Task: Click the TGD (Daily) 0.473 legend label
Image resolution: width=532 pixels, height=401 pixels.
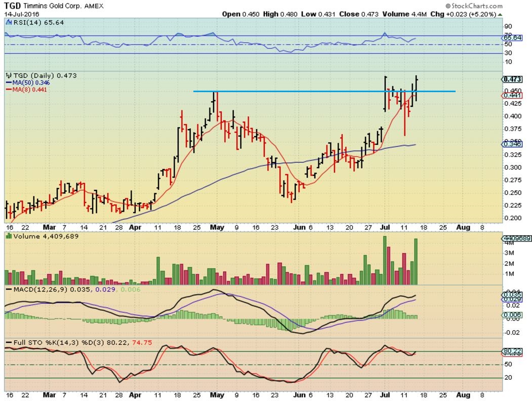Action: coord(45,75)
